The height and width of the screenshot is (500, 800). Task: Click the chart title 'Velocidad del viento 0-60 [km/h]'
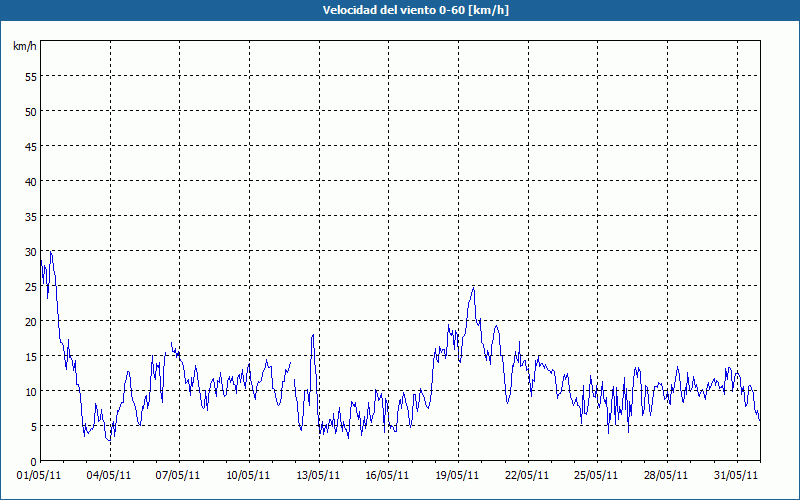[x=415, y=10]
